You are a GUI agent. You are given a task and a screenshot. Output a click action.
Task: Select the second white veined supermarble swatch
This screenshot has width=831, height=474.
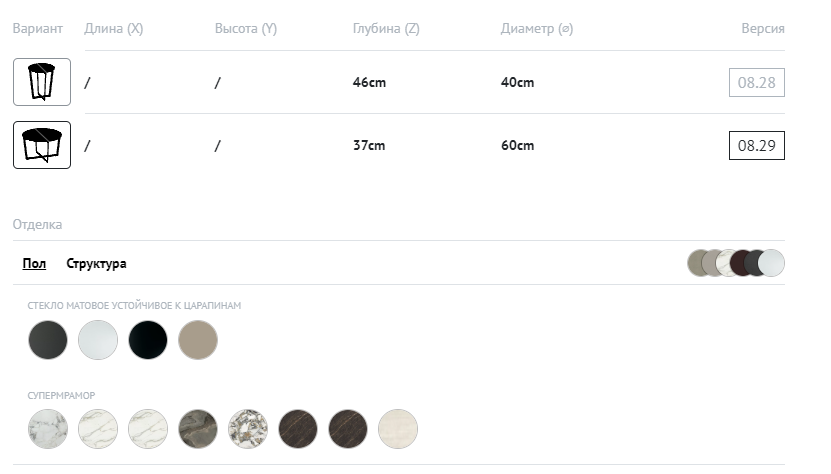click(98, 428)
